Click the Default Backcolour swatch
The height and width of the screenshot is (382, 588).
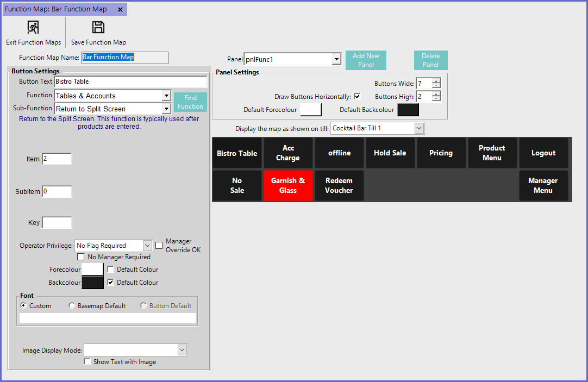tap(408, 109)
